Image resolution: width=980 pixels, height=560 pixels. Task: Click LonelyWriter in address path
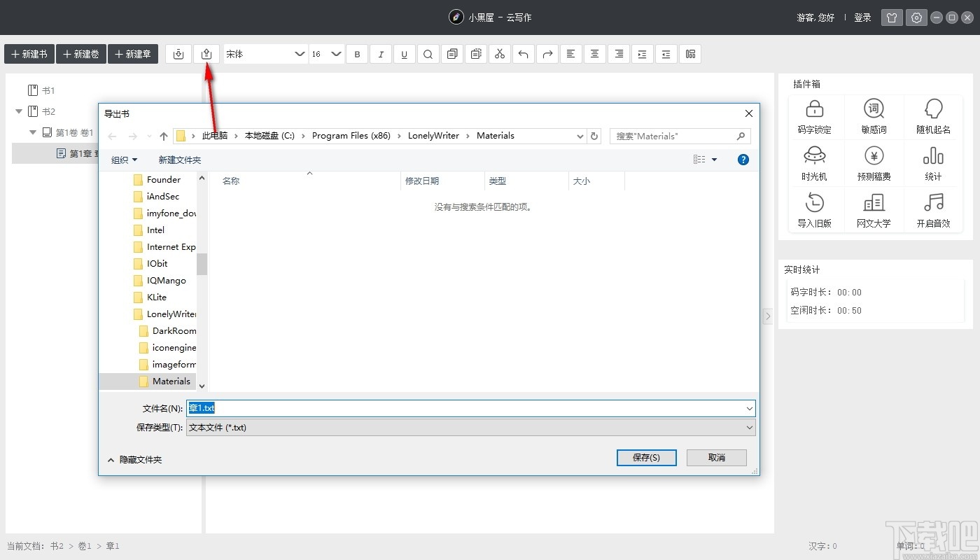pyautogui.click(x=433, y=136)
